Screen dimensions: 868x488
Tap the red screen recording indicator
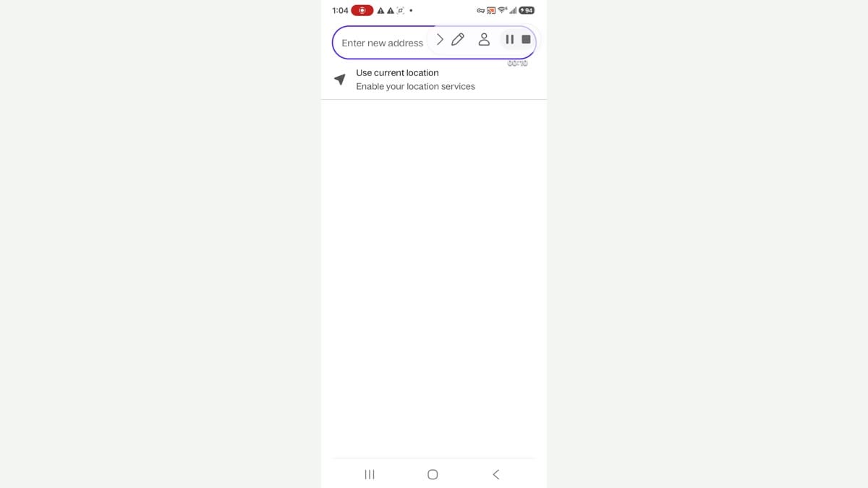362,10
